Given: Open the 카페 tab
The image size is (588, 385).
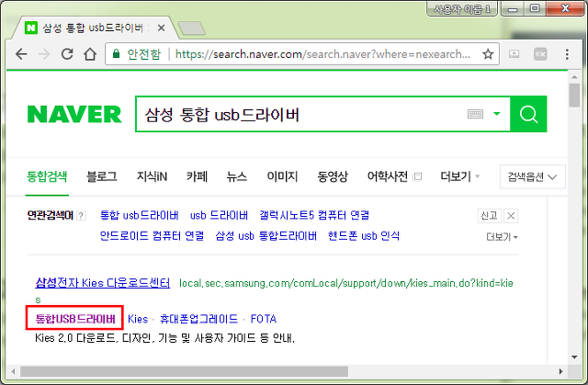Looking at the screenshot, I should pos(197,176).
